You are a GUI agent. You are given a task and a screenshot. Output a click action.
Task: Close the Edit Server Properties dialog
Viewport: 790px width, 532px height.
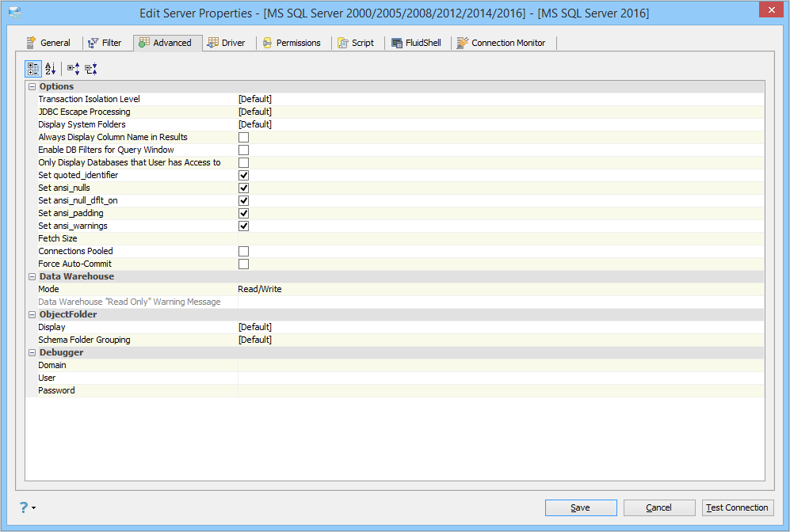click(x=771, y=9)
